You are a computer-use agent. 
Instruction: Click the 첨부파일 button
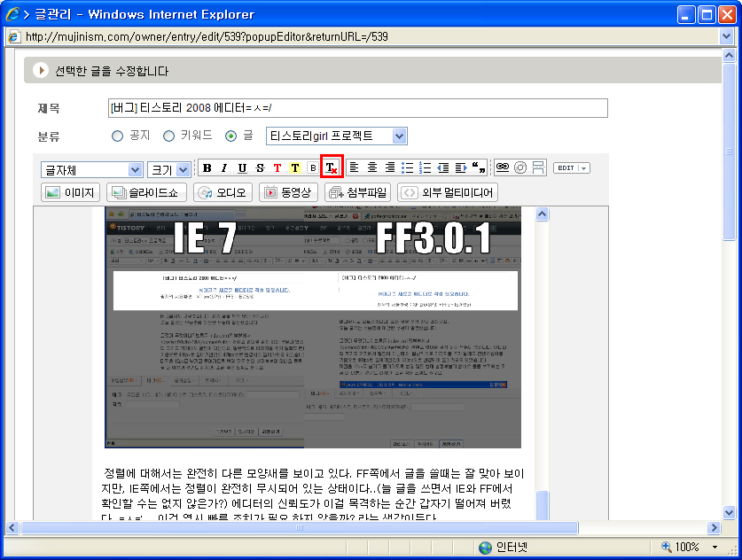[x=358, y=192]
